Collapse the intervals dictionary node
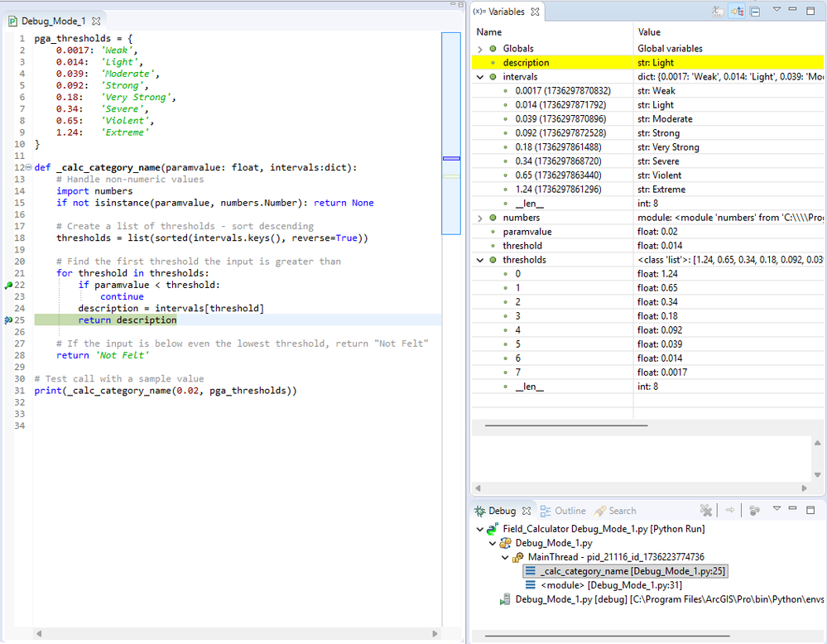This screenshot has width=827, height=644. pos(481,77)
